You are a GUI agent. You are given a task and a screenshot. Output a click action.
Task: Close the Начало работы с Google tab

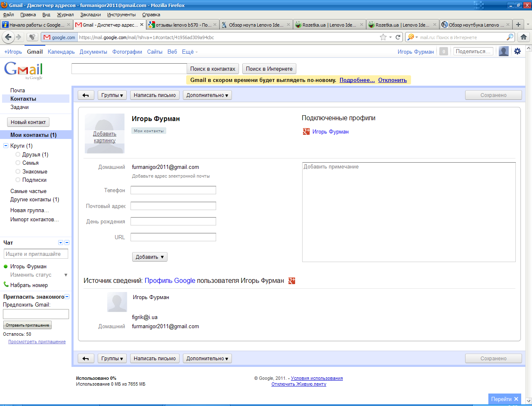pos(69,25)
